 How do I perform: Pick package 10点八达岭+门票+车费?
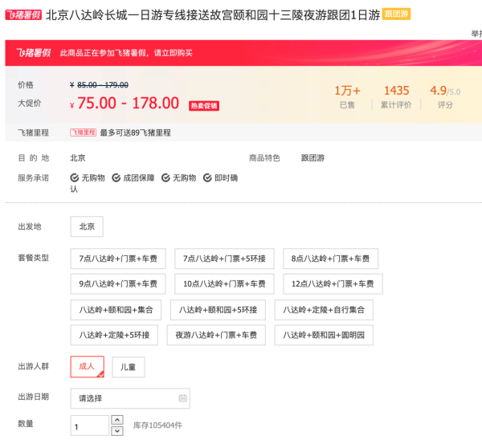[224, 284]
